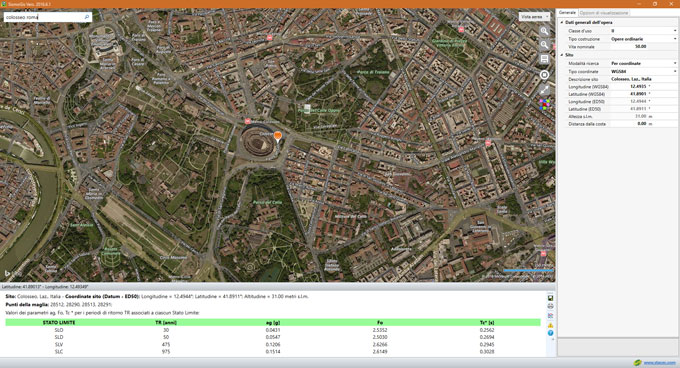Image resolution: width=680 pixels, height=368 pixels.
Task: Click the ag [g] column header
Action: (x=273, y=322)
